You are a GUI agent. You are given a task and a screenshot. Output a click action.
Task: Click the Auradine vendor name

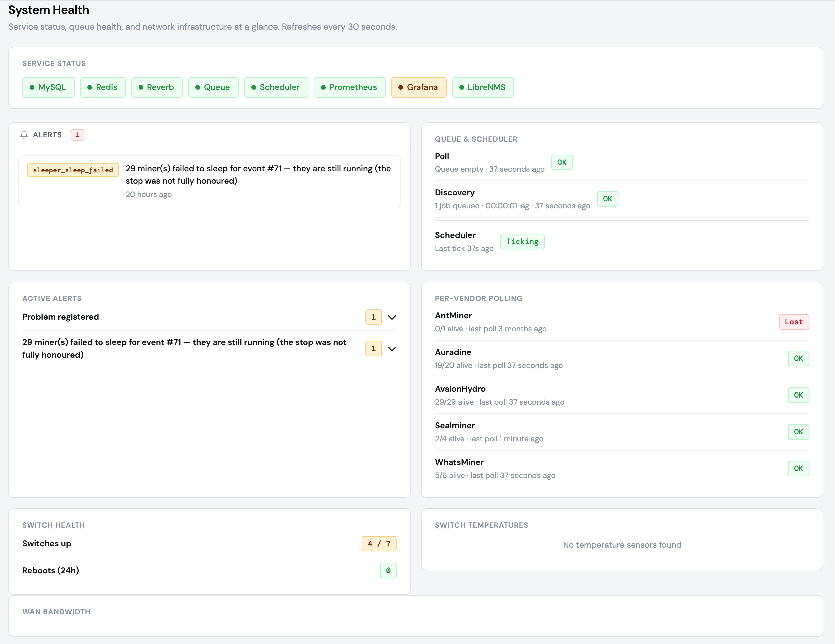click(453, 352)
